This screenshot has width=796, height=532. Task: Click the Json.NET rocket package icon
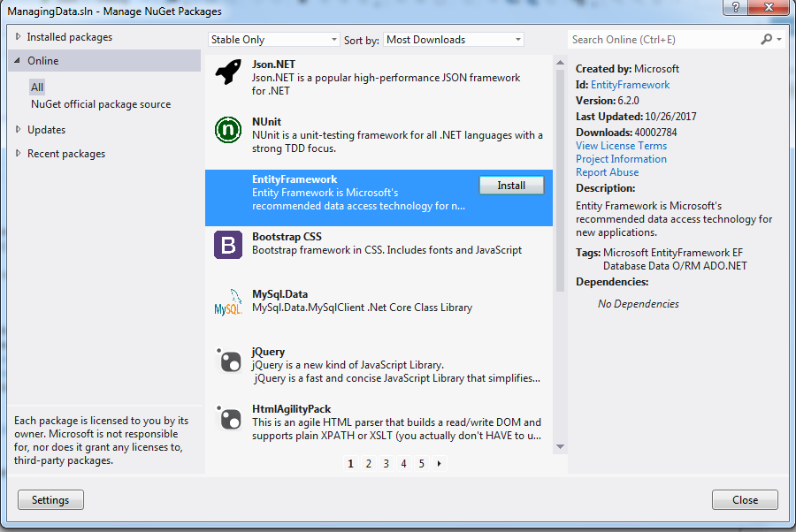[x=228, y=72]
